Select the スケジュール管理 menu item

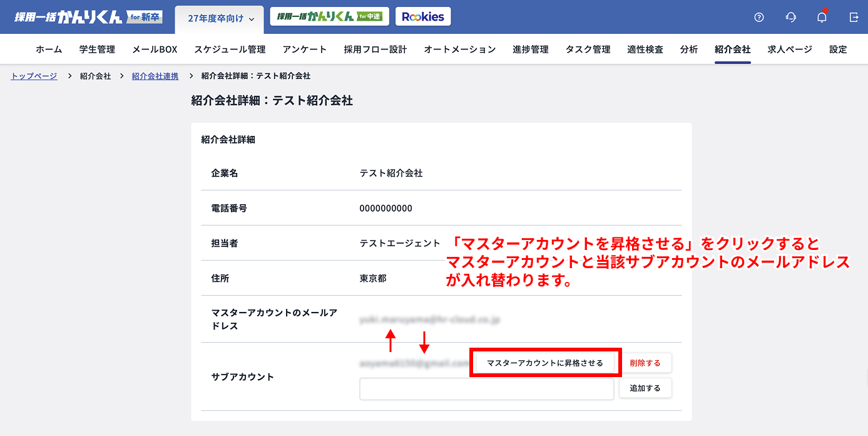[x=230, y=49]
